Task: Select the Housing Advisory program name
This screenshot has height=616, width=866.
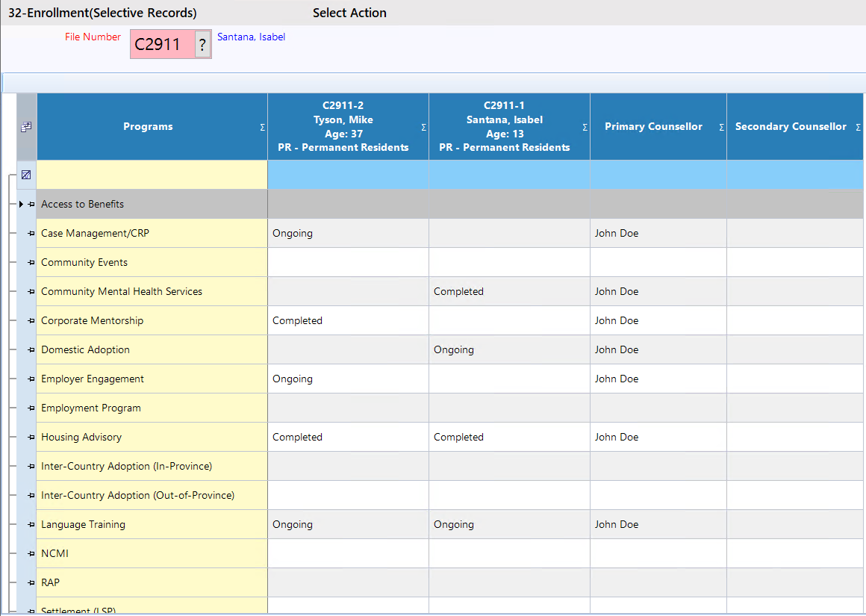Action: pos(81,438)
